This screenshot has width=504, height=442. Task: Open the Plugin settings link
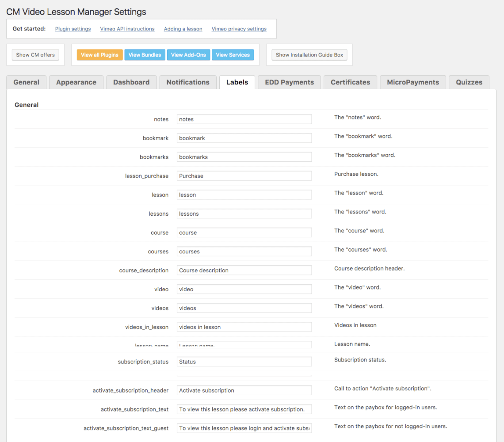pos(73,29)
